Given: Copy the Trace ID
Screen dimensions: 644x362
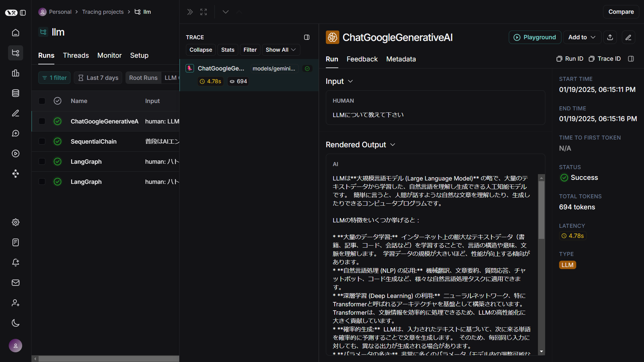Looking at the screenshot, I should [x=605, y=59].
